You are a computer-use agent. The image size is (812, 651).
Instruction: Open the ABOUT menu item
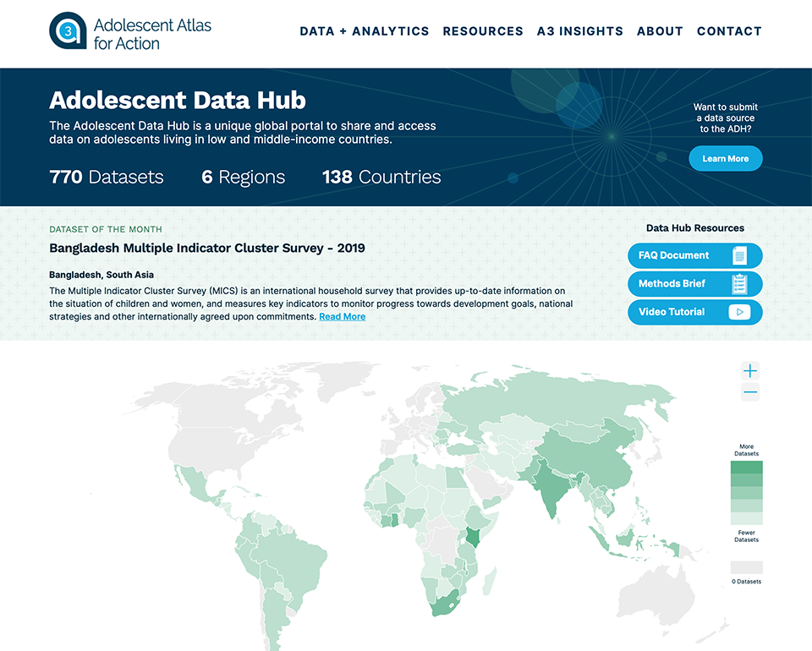click(x=660, y=31)
